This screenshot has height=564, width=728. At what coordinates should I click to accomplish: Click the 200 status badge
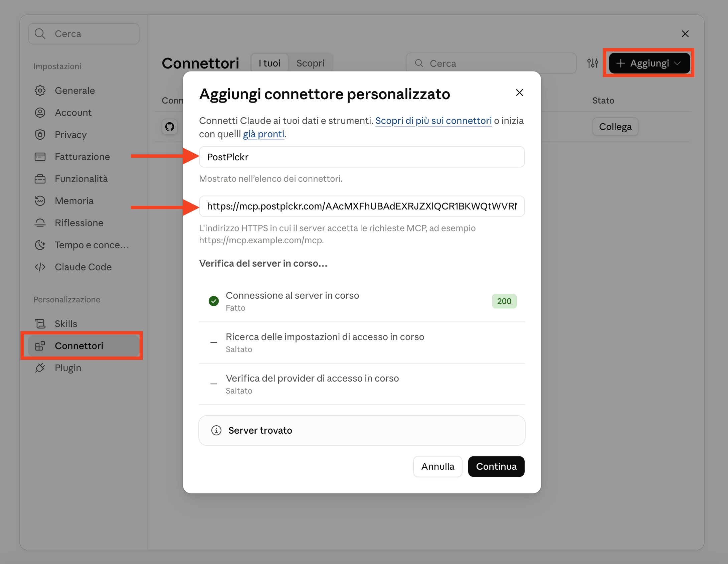tap(504, 301)
